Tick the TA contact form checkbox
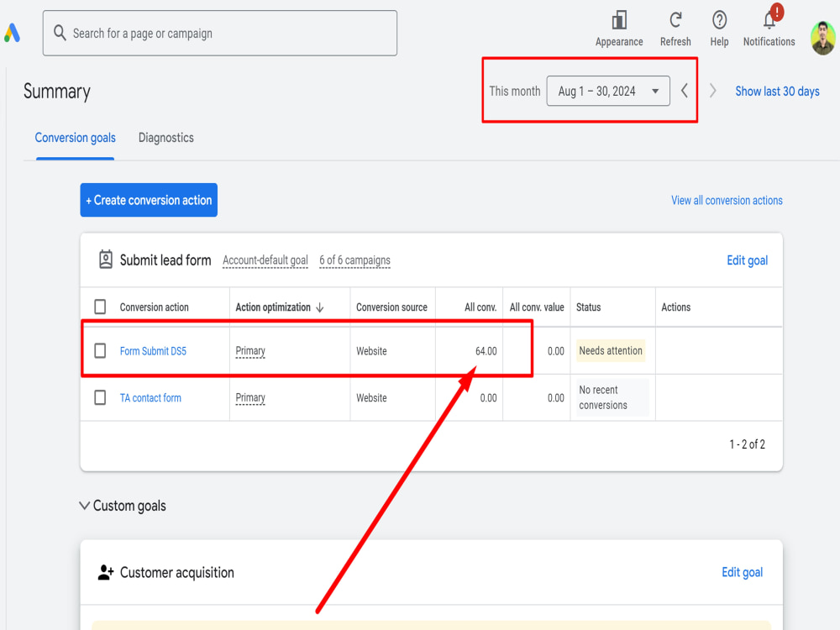The height and width of the screenshot is (630, 840). click(100, 397)
